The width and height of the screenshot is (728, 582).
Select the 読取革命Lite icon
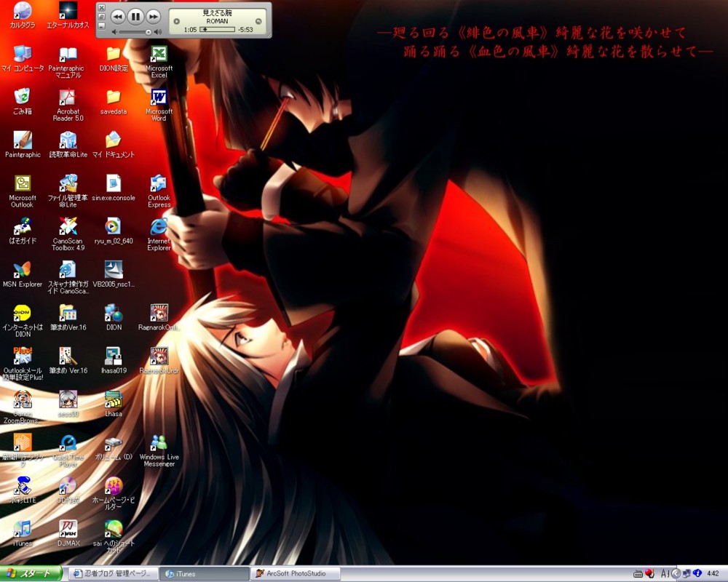point(68,145)
